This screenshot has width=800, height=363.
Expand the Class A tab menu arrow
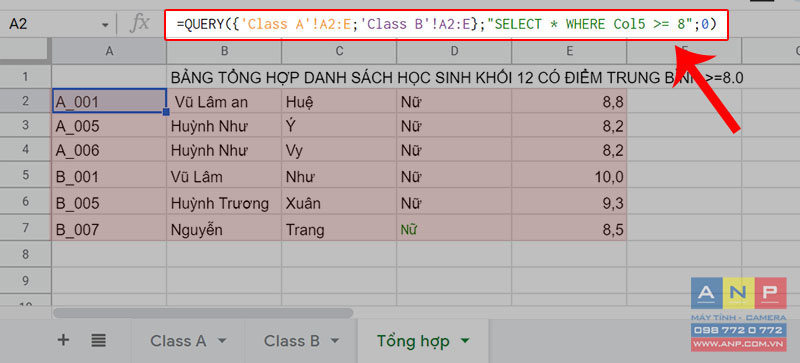[221, 341]
